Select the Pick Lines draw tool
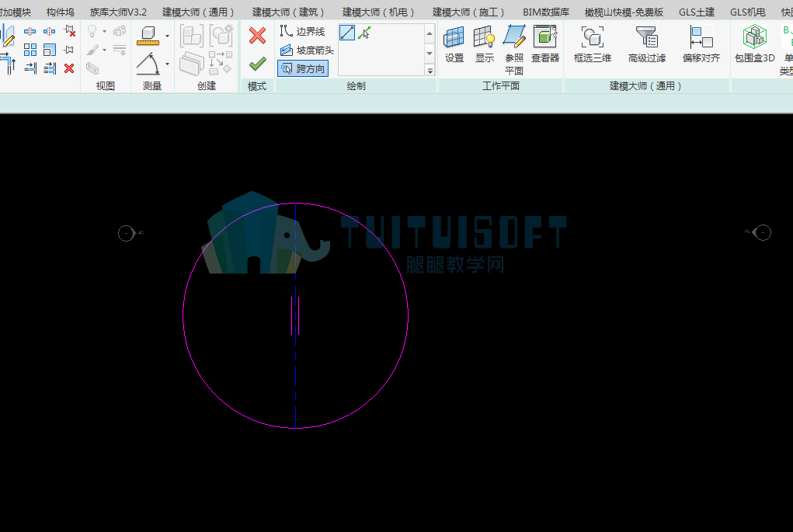 tap(364, 33)
